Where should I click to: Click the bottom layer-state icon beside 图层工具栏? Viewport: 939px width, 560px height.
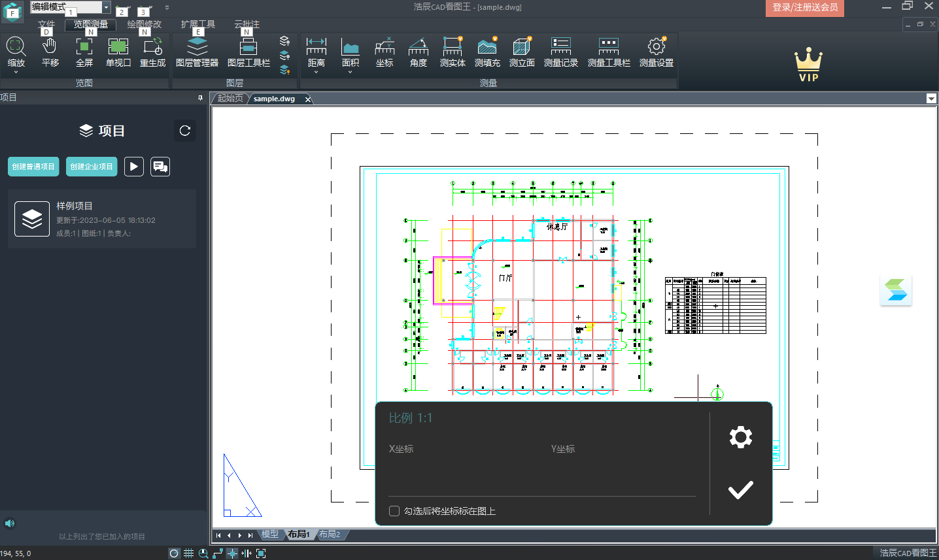284,69
